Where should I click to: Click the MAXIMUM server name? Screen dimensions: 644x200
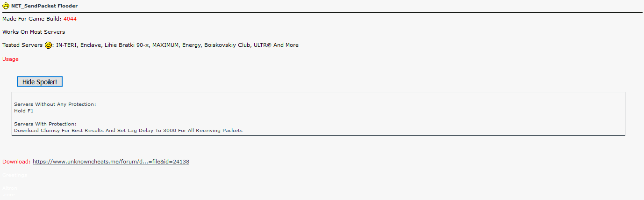(165, 45)
